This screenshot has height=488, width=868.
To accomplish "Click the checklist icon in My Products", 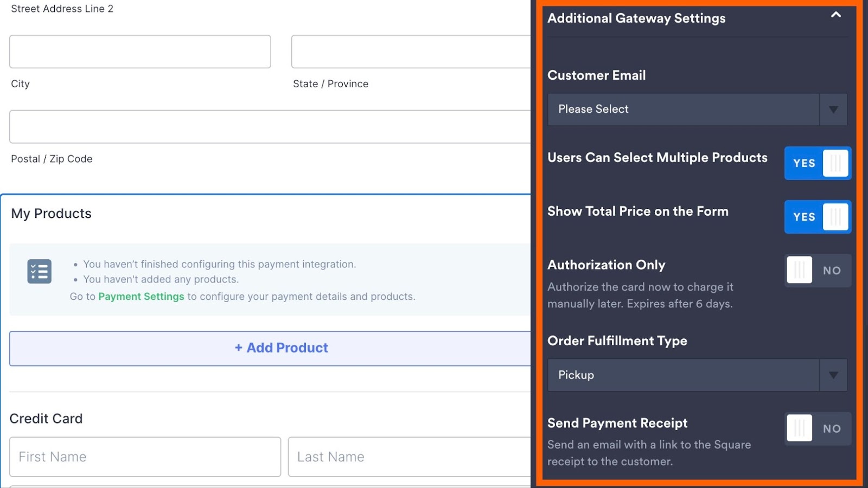I will click(40, 272).
